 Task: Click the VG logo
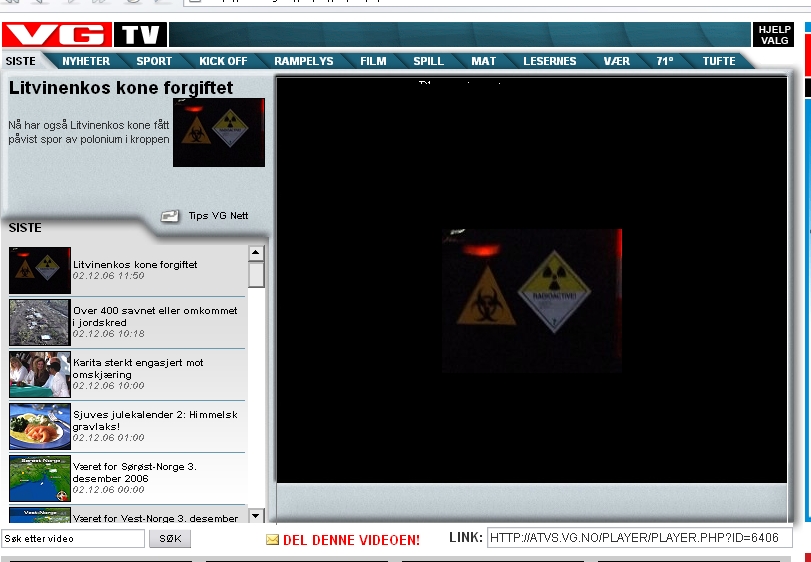57,35
